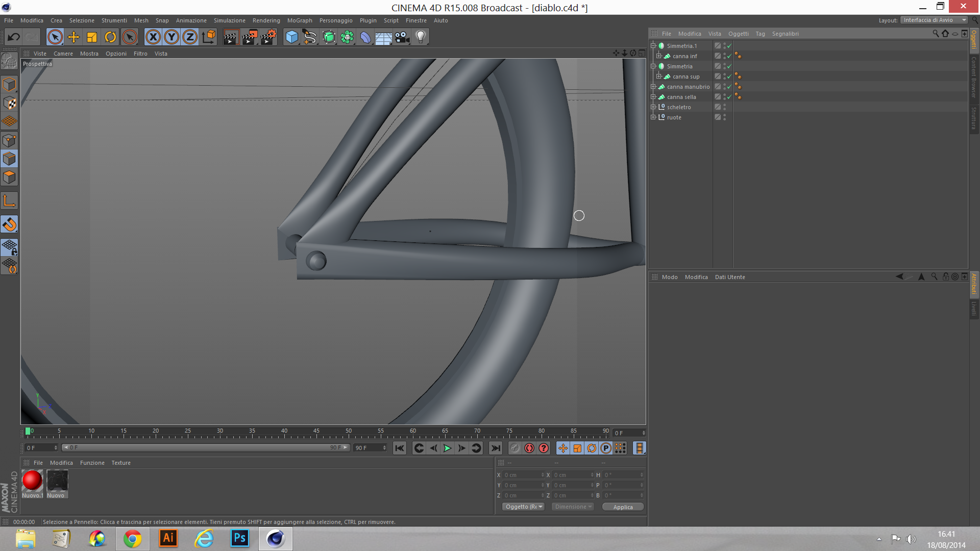Add a Light object with bulb icon

pos(421,37)
